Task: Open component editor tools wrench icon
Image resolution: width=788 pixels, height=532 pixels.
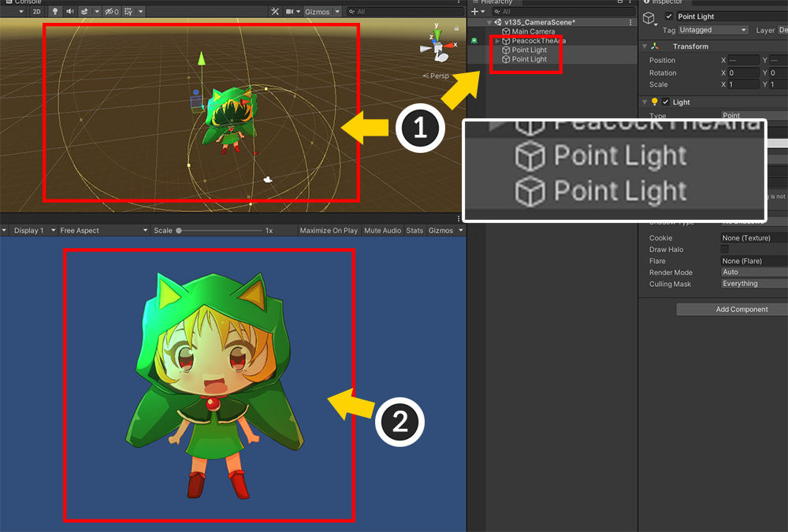Action: [x=275, y=11]
